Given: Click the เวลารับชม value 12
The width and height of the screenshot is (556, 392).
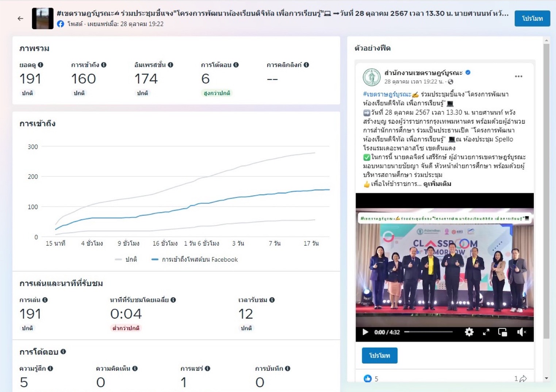Looking at the screenshot, I should coord(246,314).
